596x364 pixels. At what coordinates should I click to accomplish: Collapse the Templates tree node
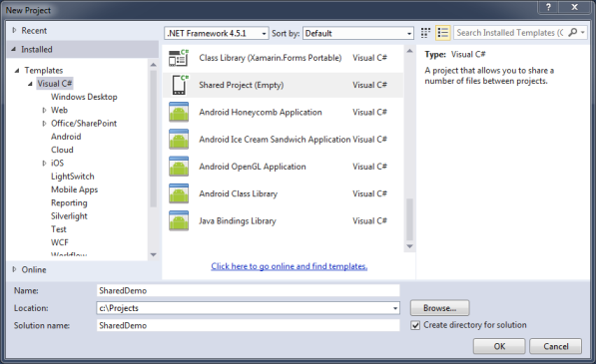coord(17,70)
